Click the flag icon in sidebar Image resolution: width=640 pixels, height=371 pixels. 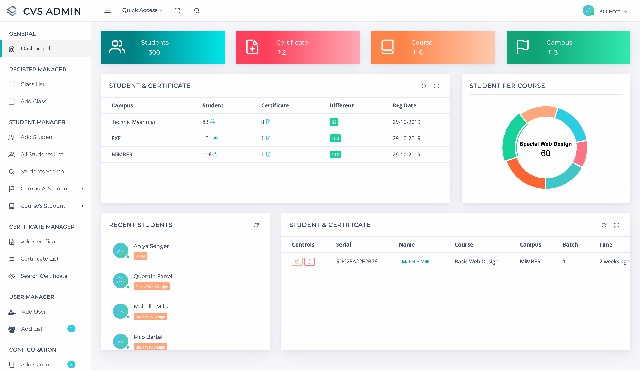point(11,189)
